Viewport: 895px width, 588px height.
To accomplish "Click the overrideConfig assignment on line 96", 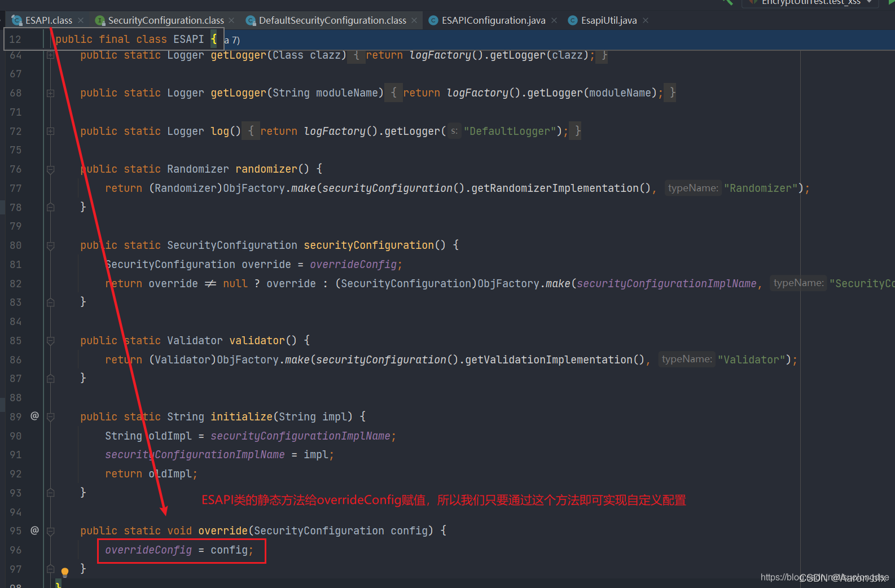I will point(179,550).
